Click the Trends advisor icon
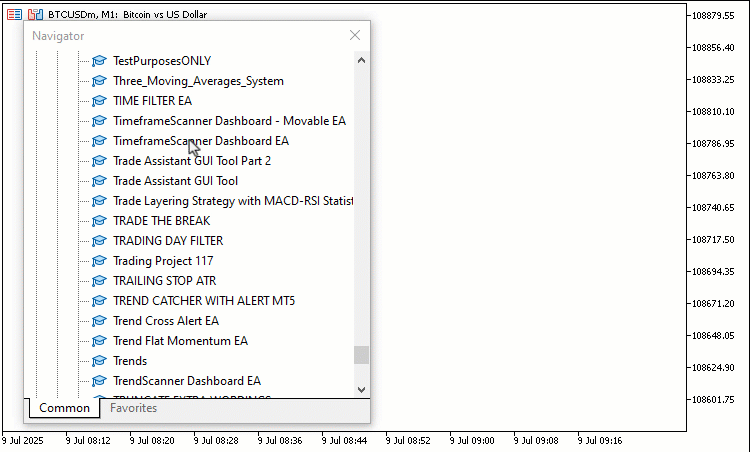 [x=99, y=361]
